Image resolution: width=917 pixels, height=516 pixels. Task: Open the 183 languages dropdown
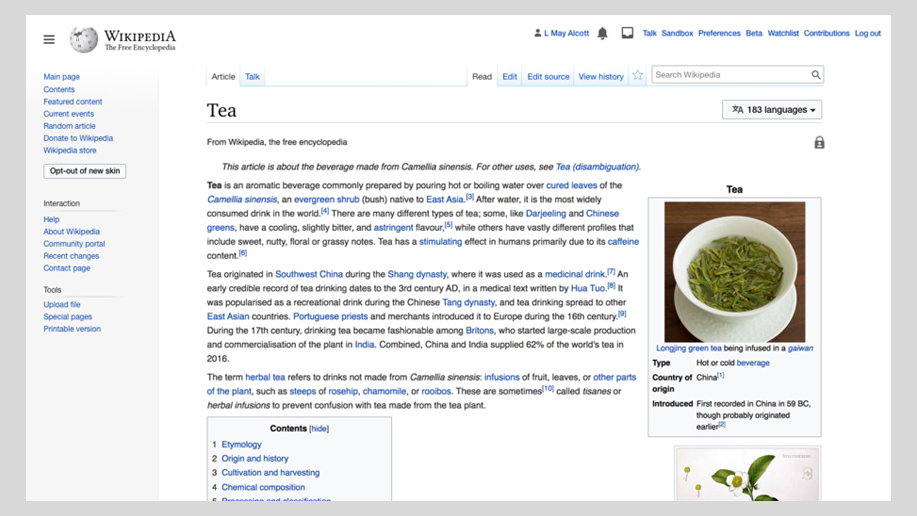point(772,110)
